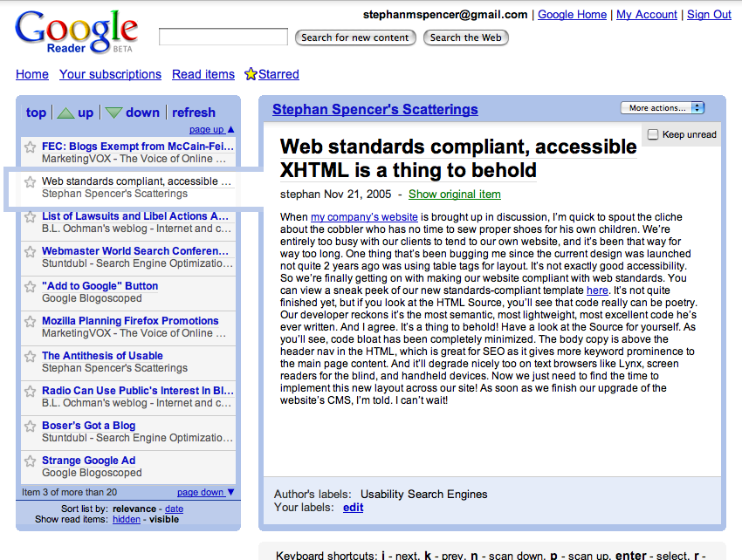The image size is (742, 560).
Task: Jump to top of the list
Action: click(36, 113)
